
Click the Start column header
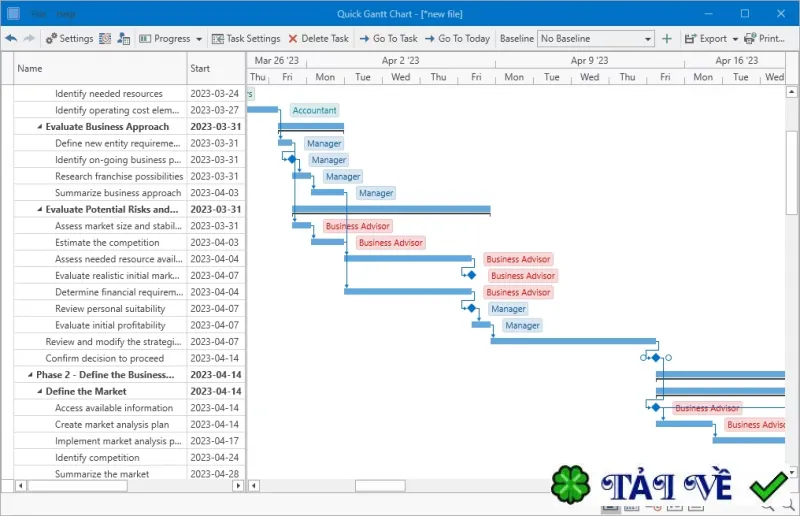pos(216,68)
